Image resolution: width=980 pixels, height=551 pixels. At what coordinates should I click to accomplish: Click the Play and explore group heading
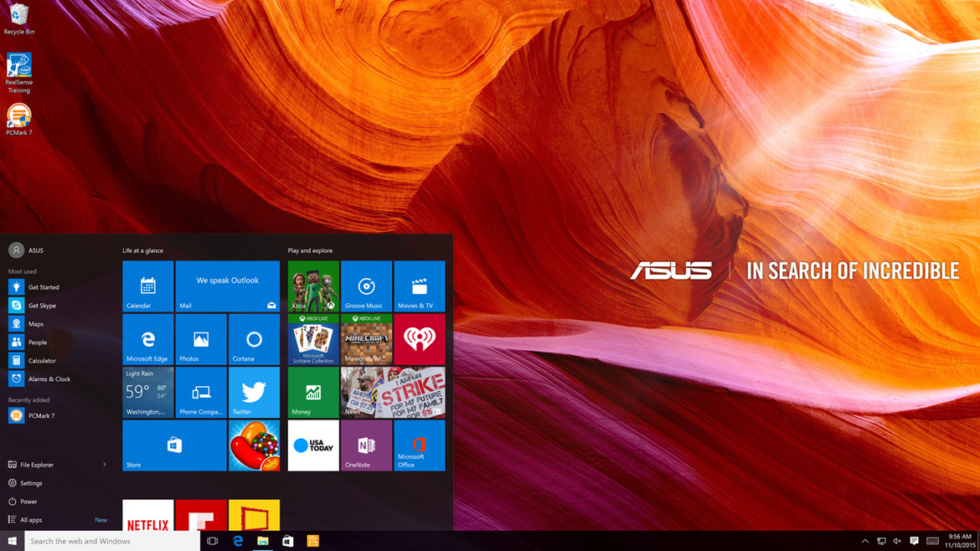(x=310, y=250)
